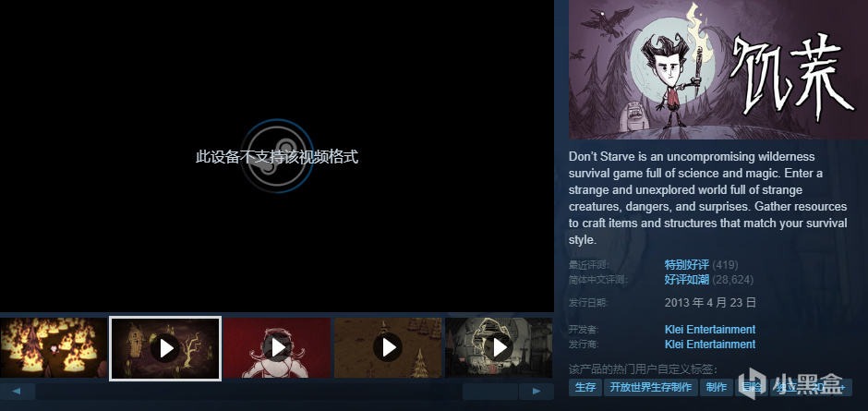
Task: Play the selected shed and tree video thumbnail
Action: (165, 348)
